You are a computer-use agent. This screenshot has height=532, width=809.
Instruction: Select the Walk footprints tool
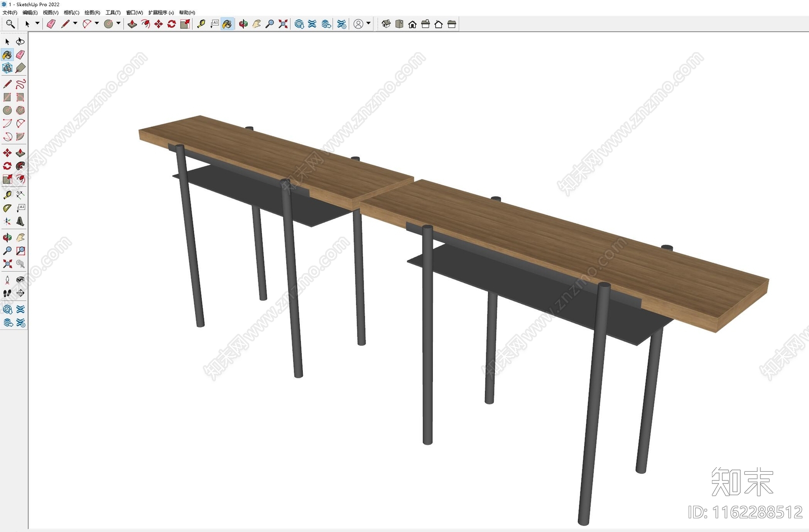[7, 293]
